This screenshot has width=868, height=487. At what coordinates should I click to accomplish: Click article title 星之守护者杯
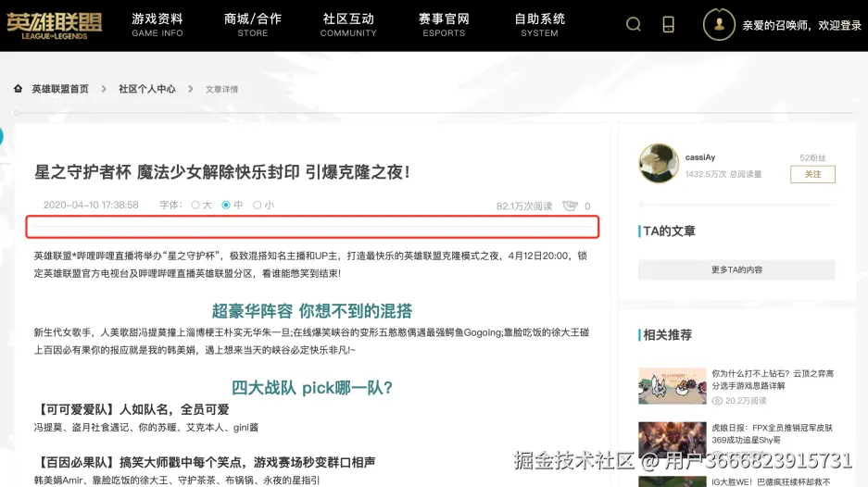click(222, 172)
